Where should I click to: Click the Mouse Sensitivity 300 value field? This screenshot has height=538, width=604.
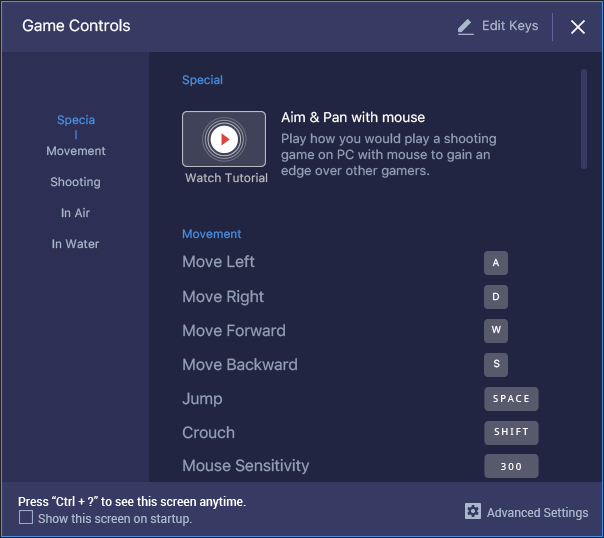click(511, 466)
